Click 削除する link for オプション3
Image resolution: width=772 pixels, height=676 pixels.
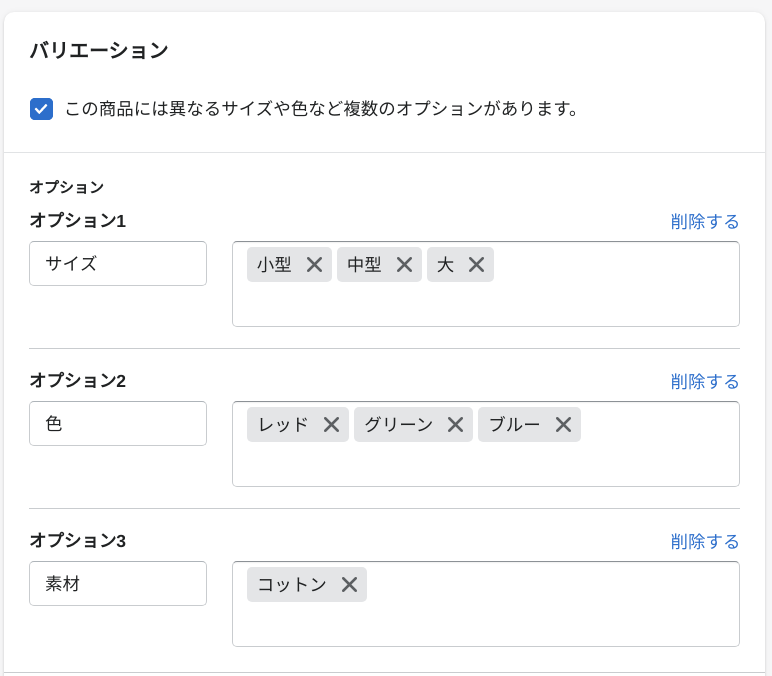click(x=705, y=542)
